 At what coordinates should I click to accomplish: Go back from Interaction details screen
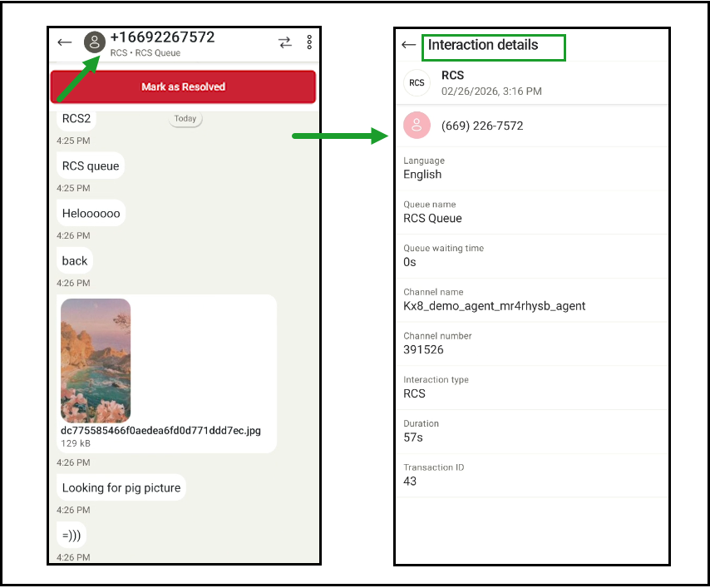coord(408,45)
